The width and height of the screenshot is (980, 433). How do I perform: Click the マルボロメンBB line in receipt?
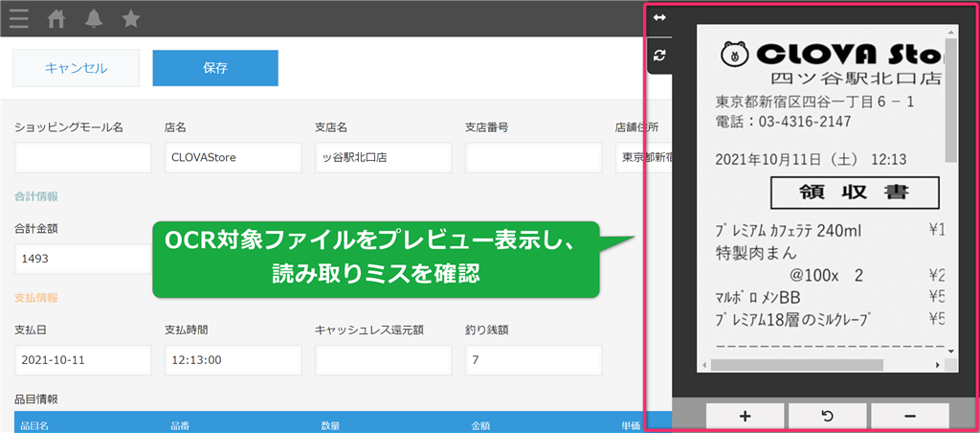(x=757, y=296)
